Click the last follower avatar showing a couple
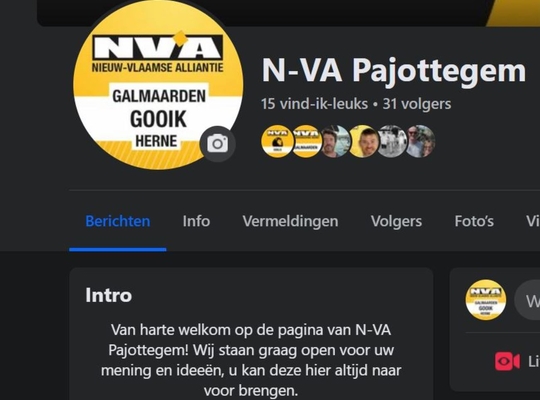 (x=420, y=141)
